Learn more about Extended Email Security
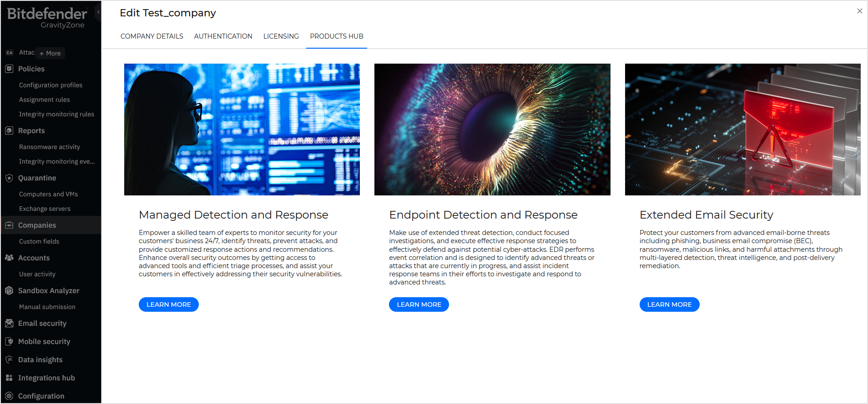The height and width of the screenshot is (404, 868). point(670,304)
